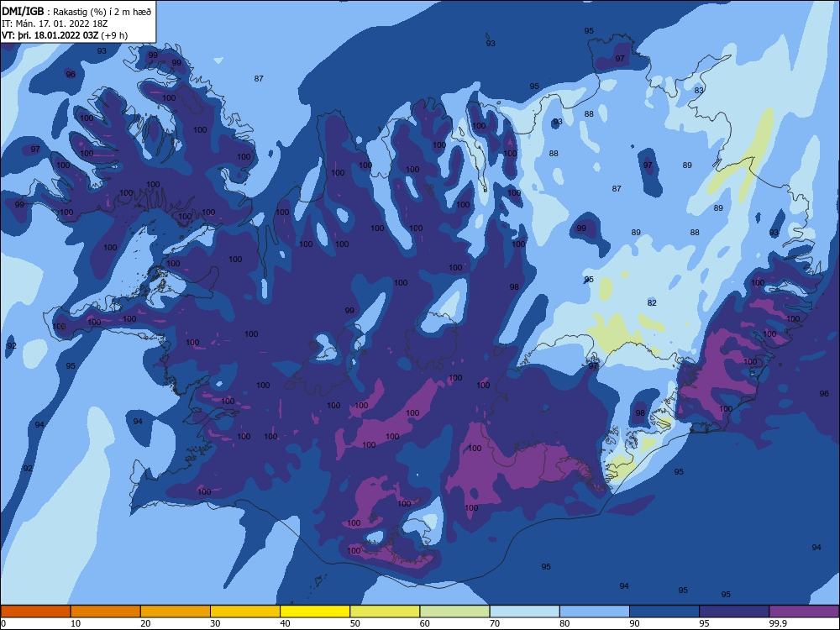Click the legend tick label "30"
This screenshot has width=840, height=630.
click(x=215, y=623)
